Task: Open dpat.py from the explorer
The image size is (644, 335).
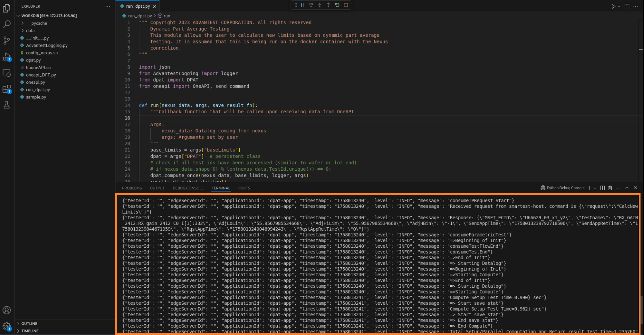Action: click(33, 60)
